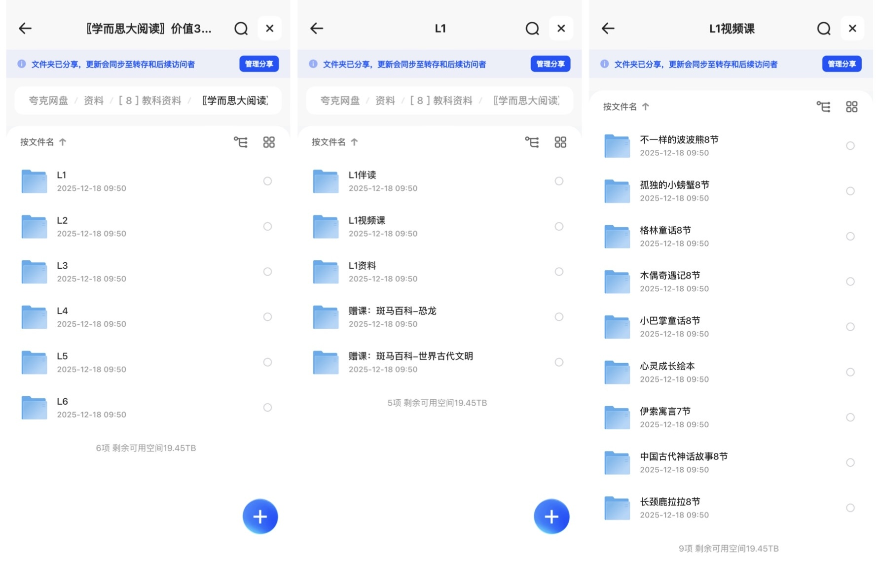Select the L1 folder checkbox
This screenshot has width=879, height=588.
[x=267, y=181]
